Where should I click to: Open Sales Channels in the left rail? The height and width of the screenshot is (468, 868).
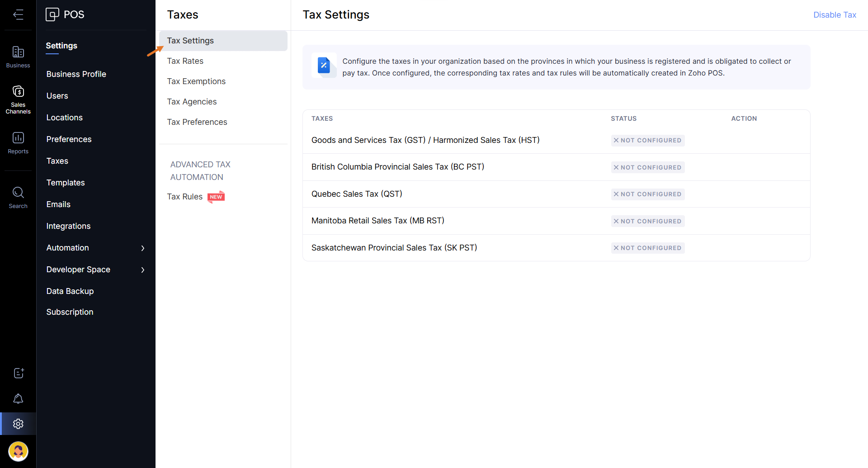pyautogui.click(x=18, y=99)
